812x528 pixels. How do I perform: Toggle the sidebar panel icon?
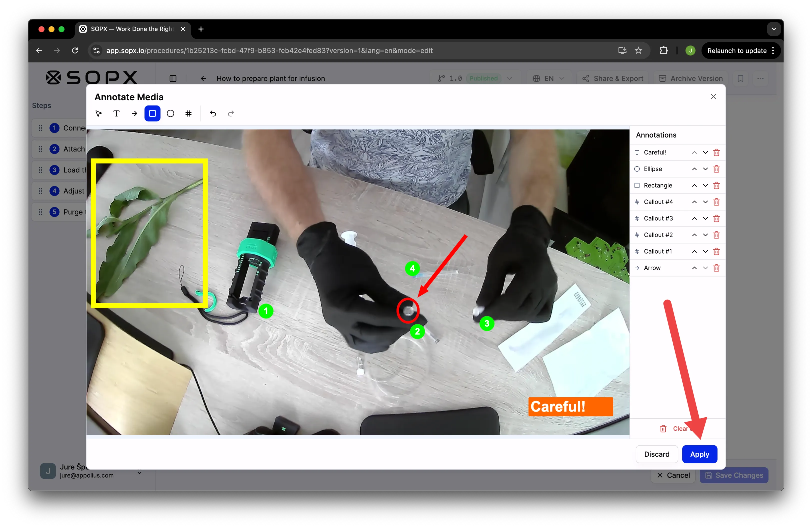click(x=173, y=78)
